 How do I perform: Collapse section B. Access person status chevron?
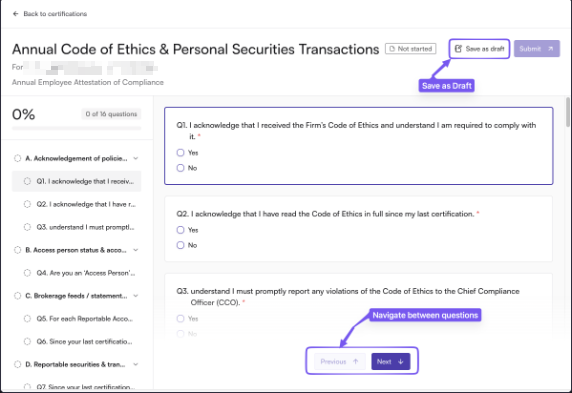tap(136, 250)
